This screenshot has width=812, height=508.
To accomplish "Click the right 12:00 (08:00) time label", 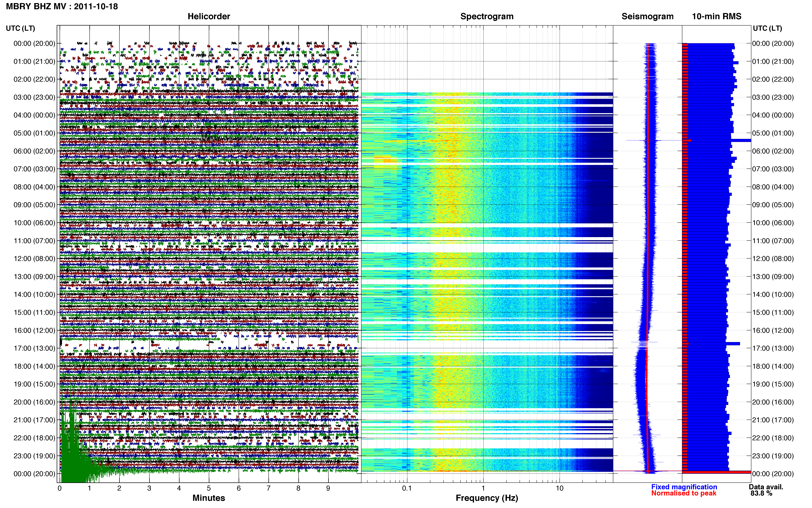I will [773, 259].
